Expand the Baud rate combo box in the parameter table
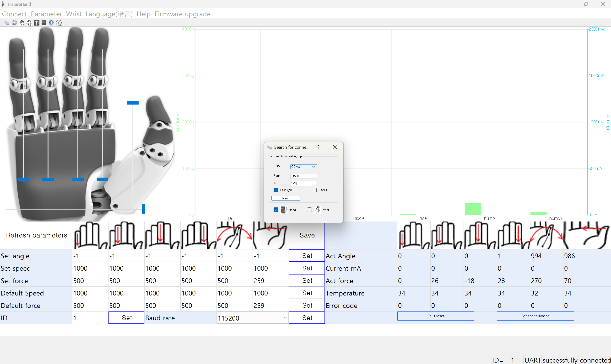The height and width of the screenshot is (364, 611). (252, 318)
